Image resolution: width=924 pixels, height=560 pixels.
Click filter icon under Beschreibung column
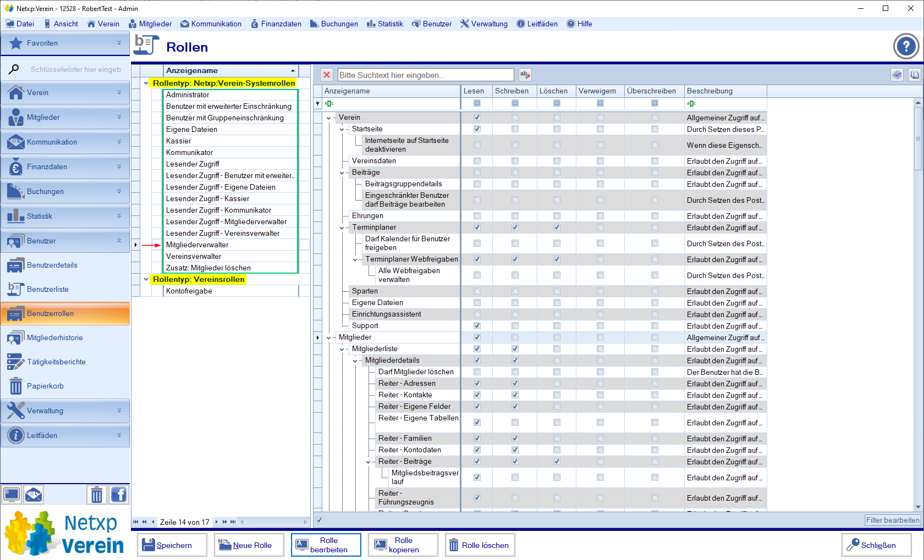point(691,103)
